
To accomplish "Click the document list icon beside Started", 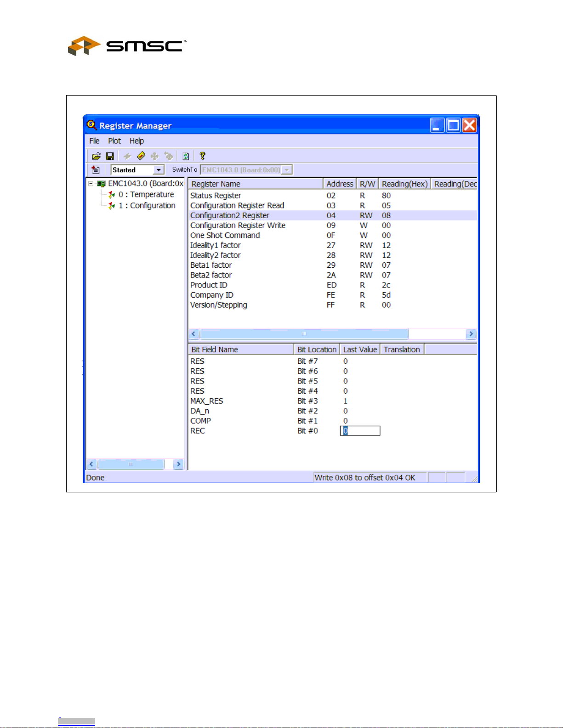I will coord(96,170).
